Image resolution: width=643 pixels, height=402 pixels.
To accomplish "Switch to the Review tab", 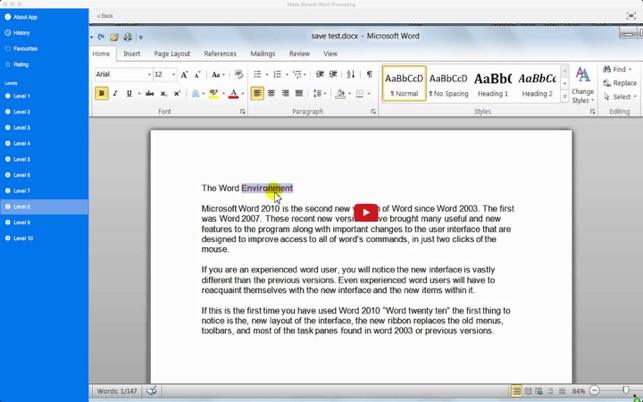I will point(299,54).
